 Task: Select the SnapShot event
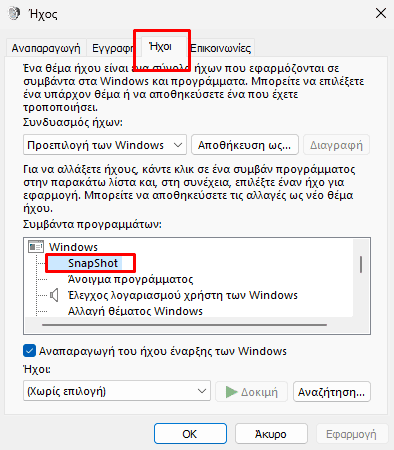point(93,263)
